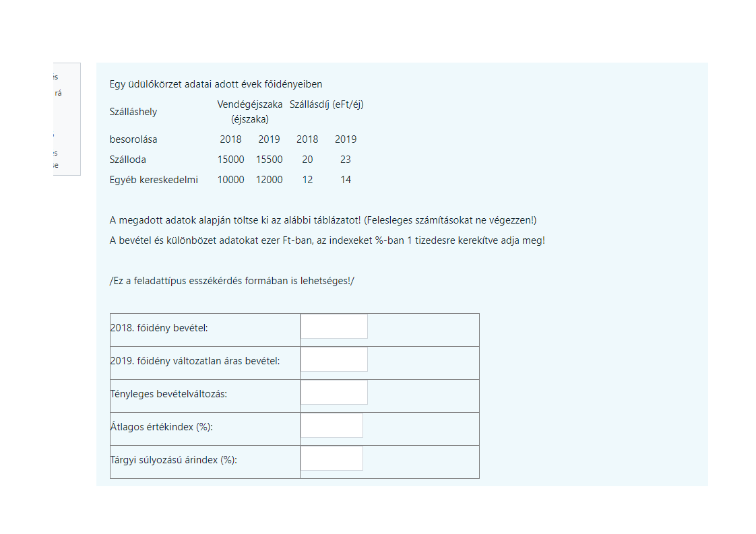Viewport: 756px width, 534px height.
Task: Click the Szálloda 2018 guest nights value 15000
Action: tap(230, 160)
